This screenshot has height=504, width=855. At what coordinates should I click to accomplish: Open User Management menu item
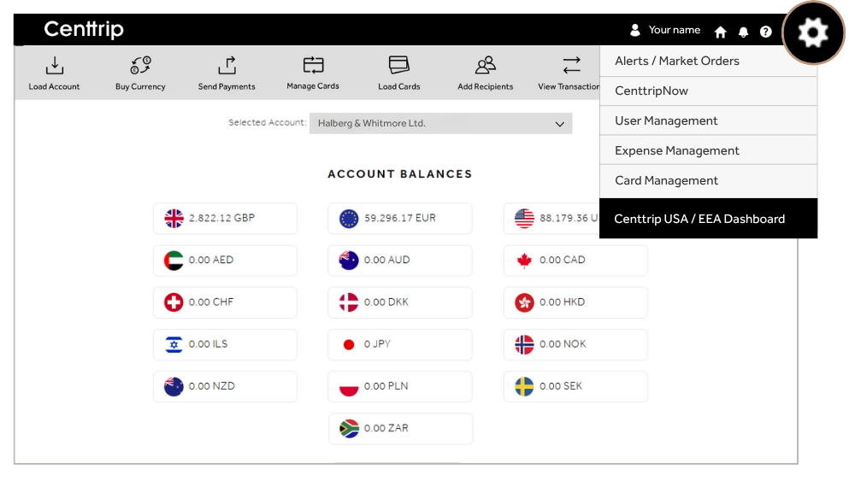click(x=708, y=121)
